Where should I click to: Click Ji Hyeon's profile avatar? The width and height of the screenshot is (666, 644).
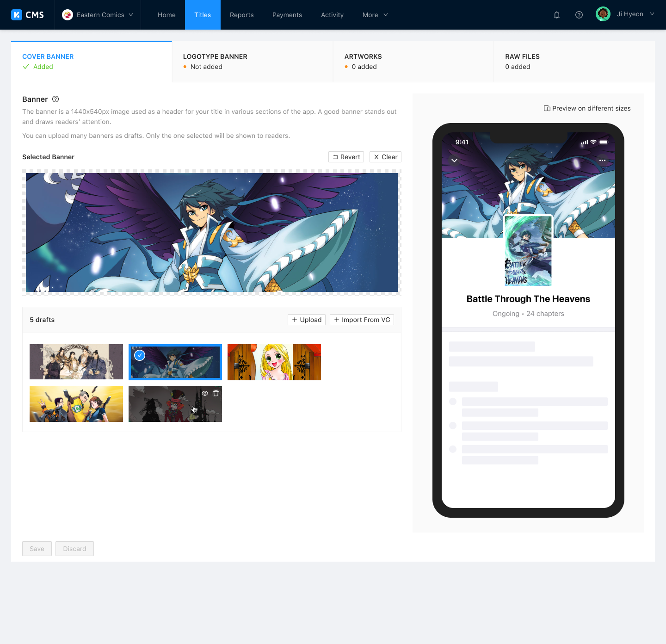603,14
